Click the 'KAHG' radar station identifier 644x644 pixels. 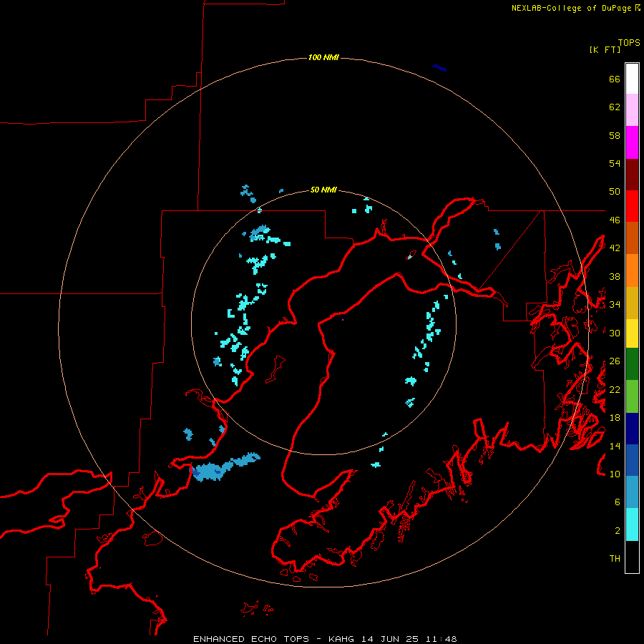343,639
